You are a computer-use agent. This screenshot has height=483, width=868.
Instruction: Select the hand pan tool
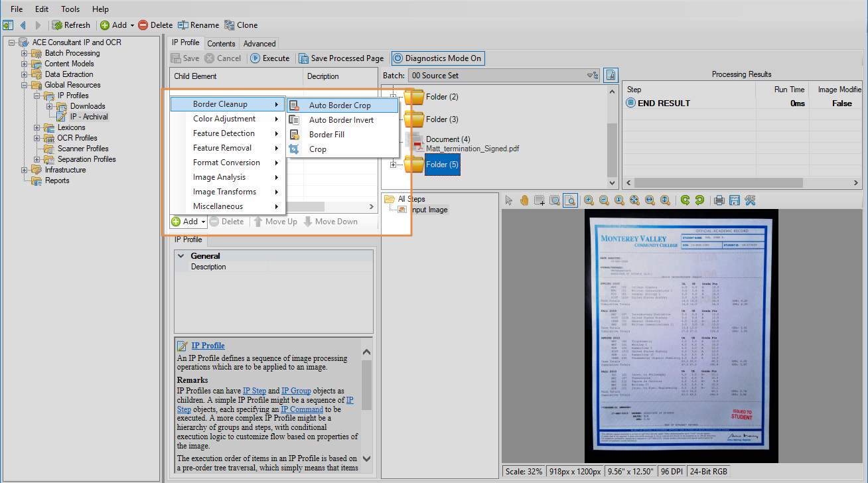[x=524, y=200]
